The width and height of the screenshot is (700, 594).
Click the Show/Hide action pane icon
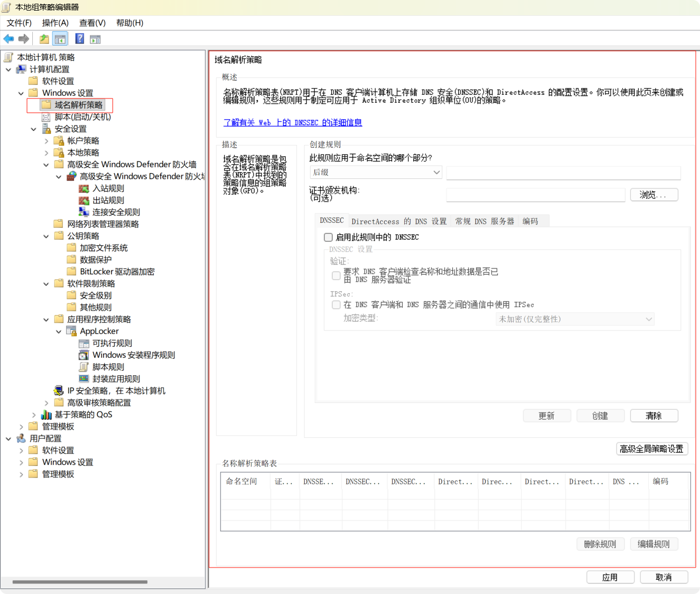click(x=95, y=39)
